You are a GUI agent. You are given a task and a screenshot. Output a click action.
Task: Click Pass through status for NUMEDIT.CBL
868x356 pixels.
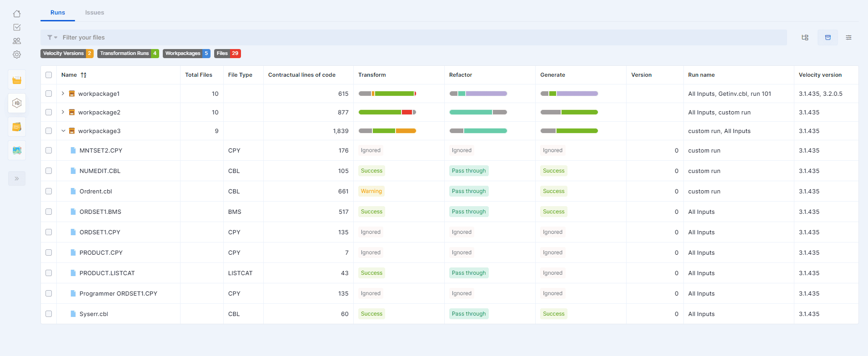[x=469, y=171]
